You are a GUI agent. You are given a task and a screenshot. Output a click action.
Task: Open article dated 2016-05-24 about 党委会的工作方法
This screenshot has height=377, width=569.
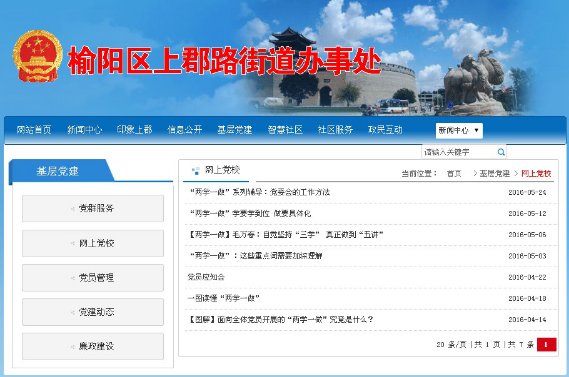[x=260, y=192]
